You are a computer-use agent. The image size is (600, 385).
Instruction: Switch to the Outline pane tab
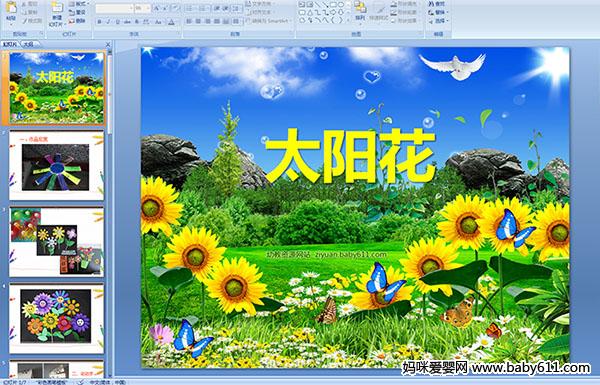(x=28, y=44)
